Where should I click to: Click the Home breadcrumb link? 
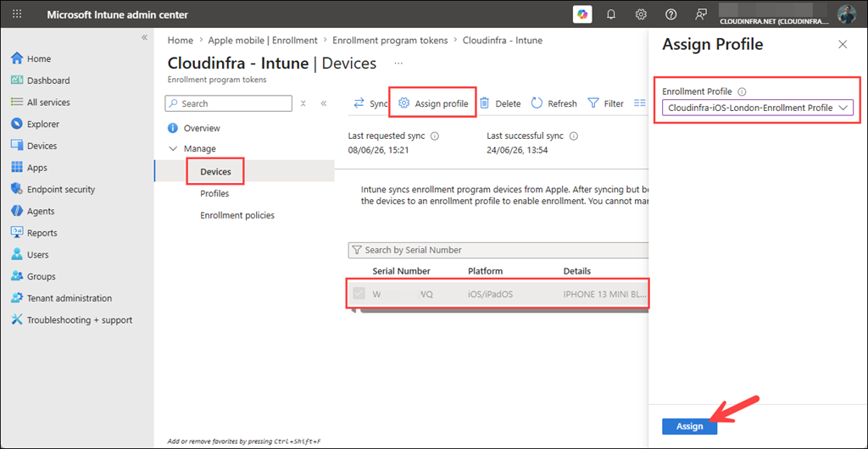181,41
